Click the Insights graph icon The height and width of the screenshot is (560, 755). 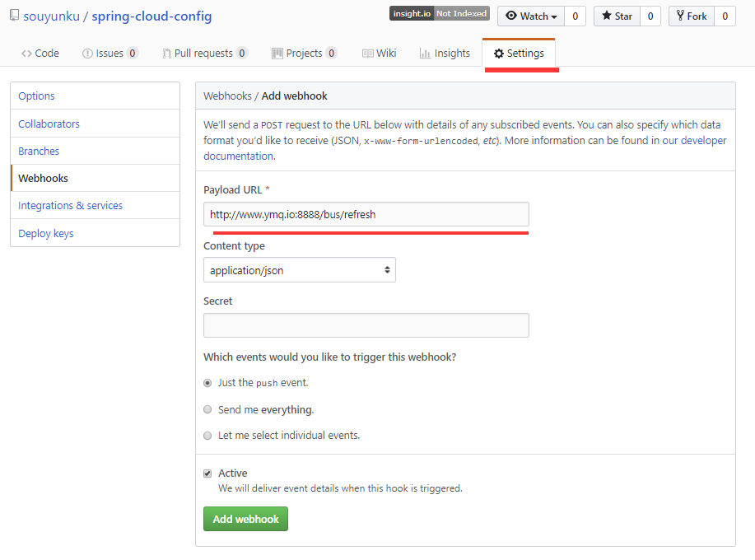[x=425, y=54]
